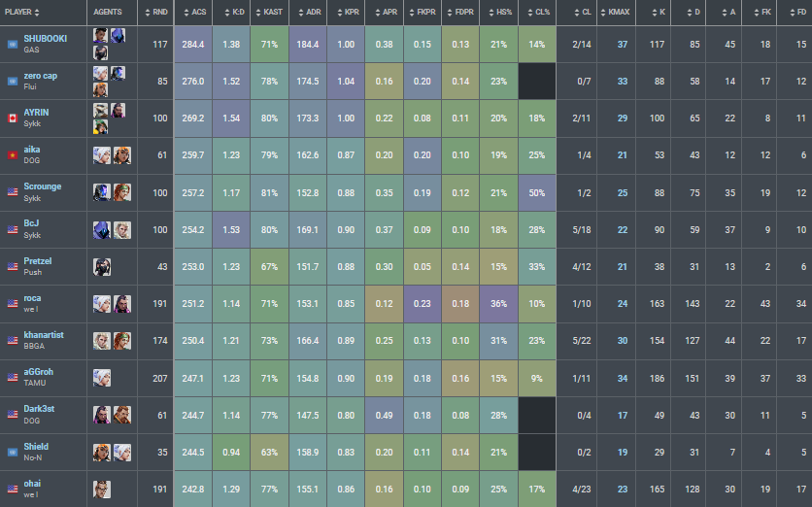Click Sova agent icon in BcJ's row
Viewport: 812px width, 507px height.
[122, 229]
